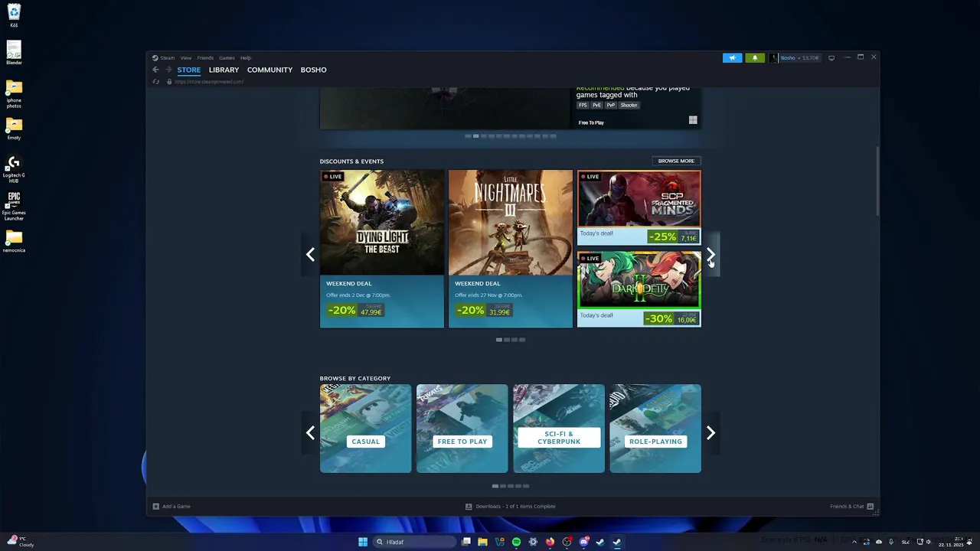Reload the store page
Viewport: 980px width, 551px height.
tap(155, 82)
